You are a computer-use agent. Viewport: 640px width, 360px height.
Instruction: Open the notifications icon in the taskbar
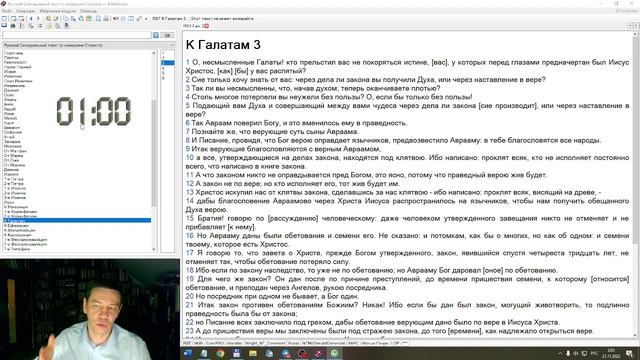click(x=630, y=353)
